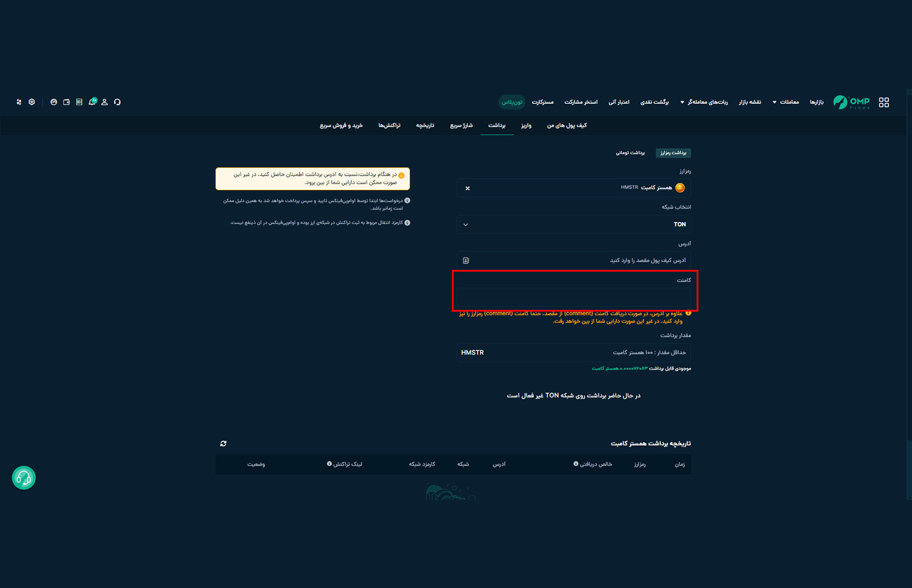Image resolution: width=912 pixels, height=588 pixels.
Task: Expand ربات‌های معامله‌گر menu arrow
Action: (682, 102)
